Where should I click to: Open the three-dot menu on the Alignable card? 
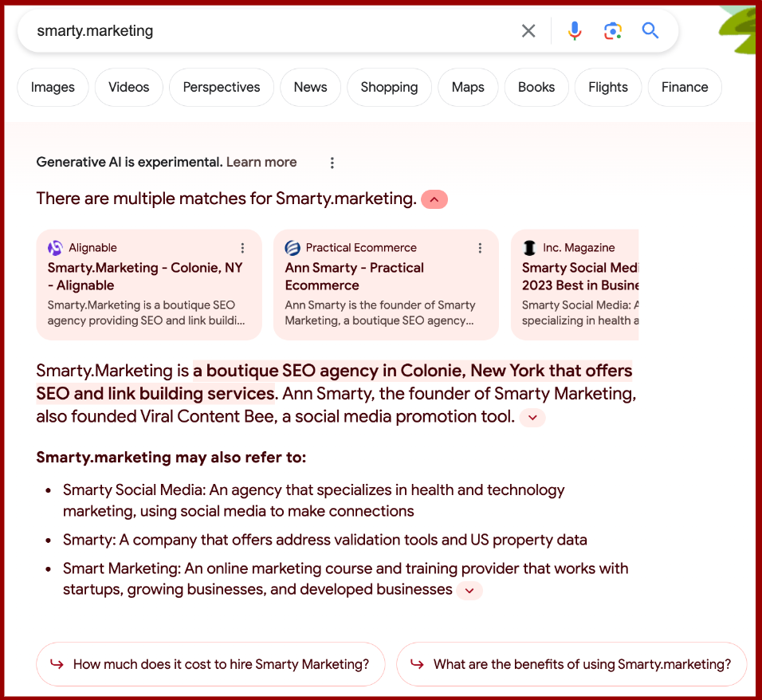pos(242,248)
